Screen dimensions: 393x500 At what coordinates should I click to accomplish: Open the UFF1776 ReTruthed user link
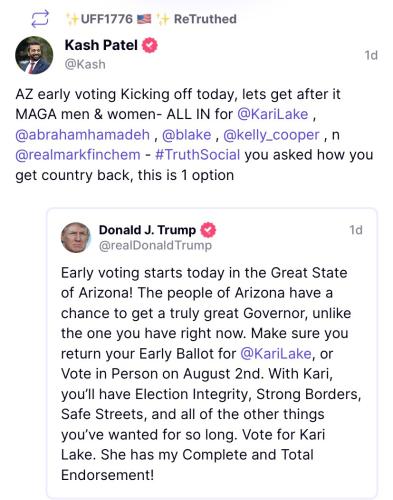(x=108, y=19)
